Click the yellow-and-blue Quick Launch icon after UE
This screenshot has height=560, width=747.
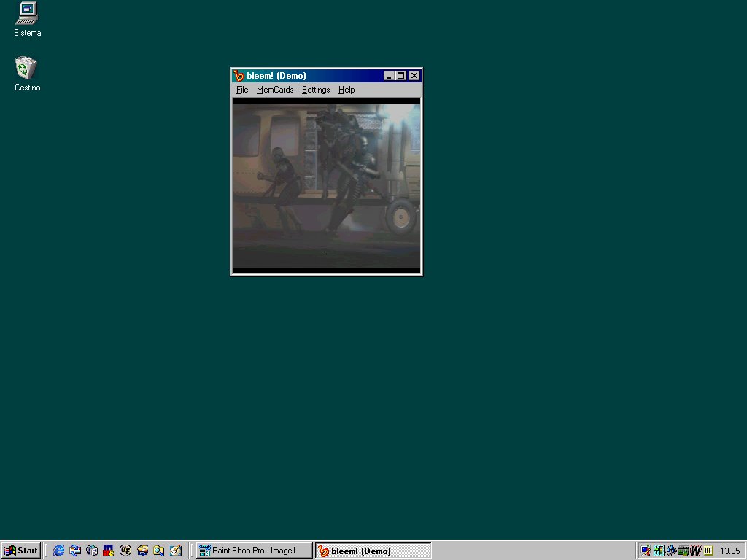click(x=142, y=551)
